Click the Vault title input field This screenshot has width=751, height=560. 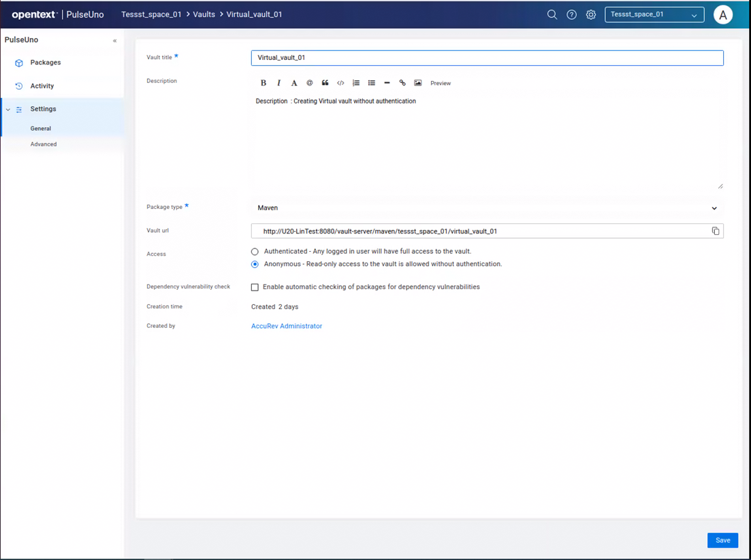pos(487,58)
